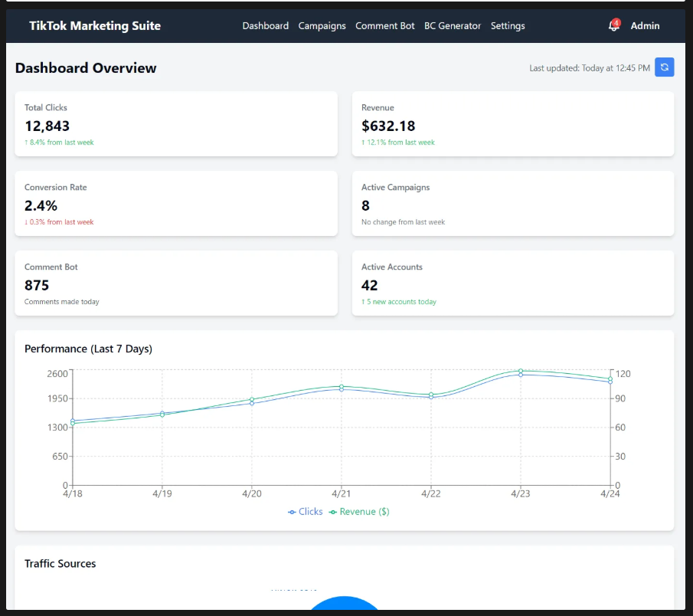Open Settings from the navigation bar

click(508, 26)
